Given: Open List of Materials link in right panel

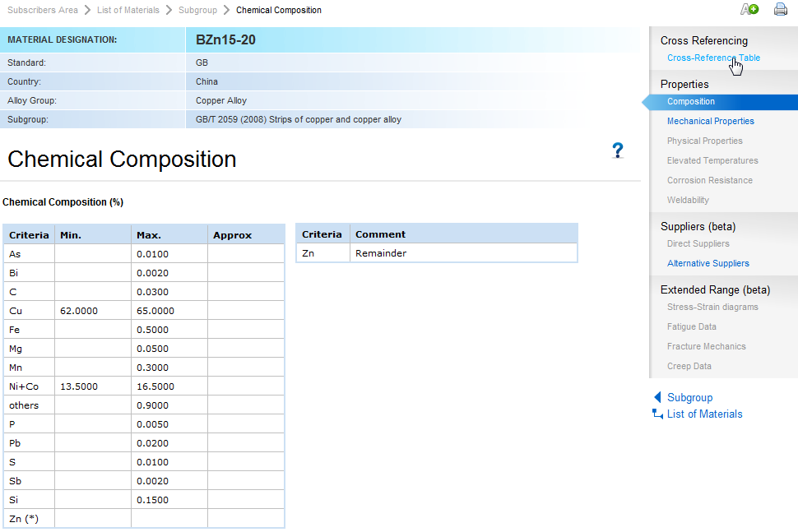Looking at the screenshot, I should pos(704,414).
